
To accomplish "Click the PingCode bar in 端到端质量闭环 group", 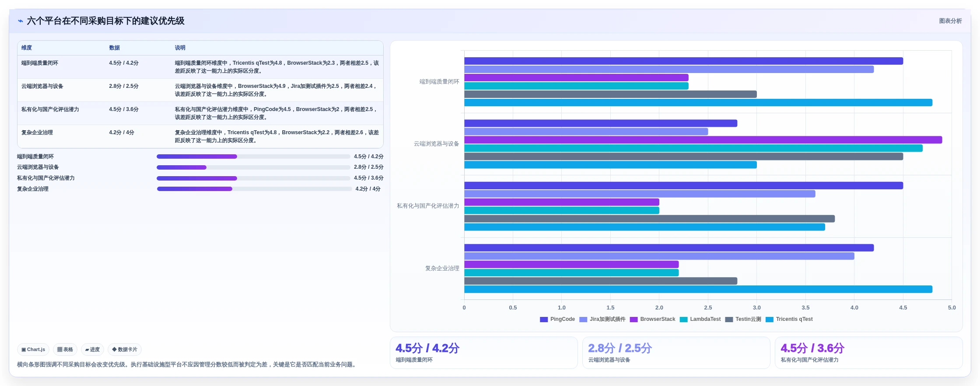I will click(x=683, y=61).
